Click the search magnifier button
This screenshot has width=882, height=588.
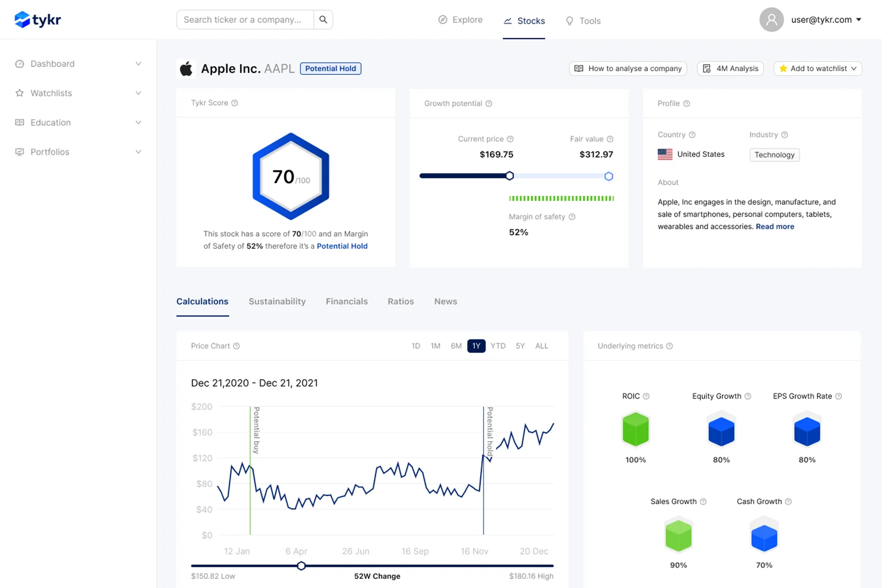[323, 20]
